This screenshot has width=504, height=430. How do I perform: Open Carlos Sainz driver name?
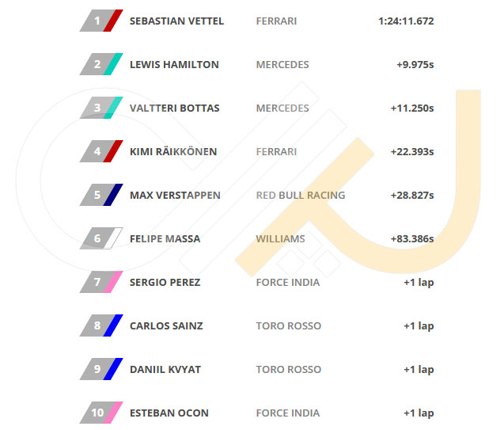click(166, 325)
